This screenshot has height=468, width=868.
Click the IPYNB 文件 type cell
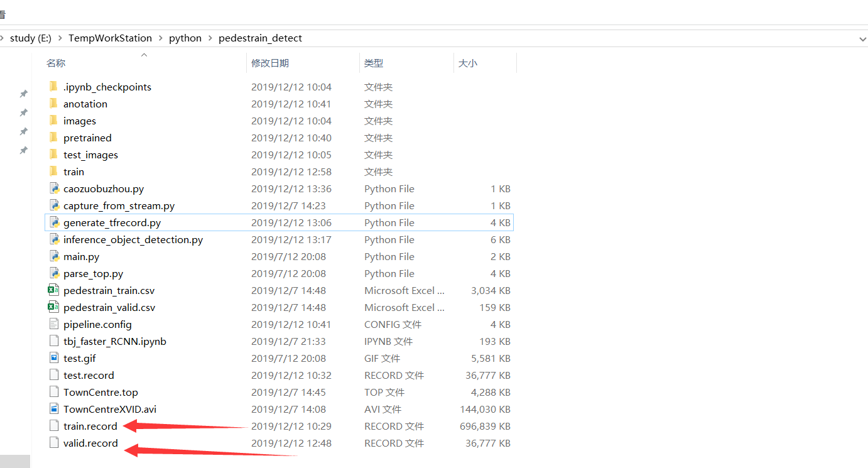[388, 341]
